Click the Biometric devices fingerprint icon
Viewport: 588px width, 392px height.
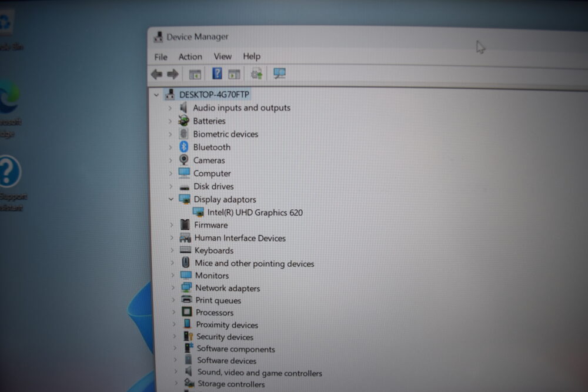click(x=183, y=133)
